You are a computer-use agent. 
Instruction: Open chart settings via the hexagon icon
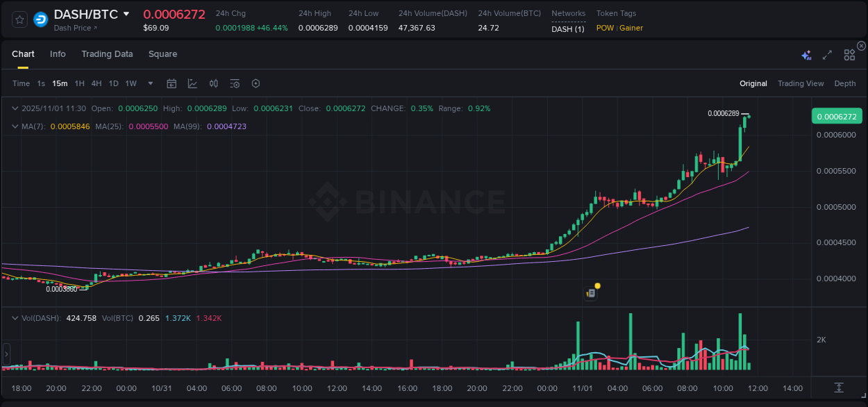point(256,83)
